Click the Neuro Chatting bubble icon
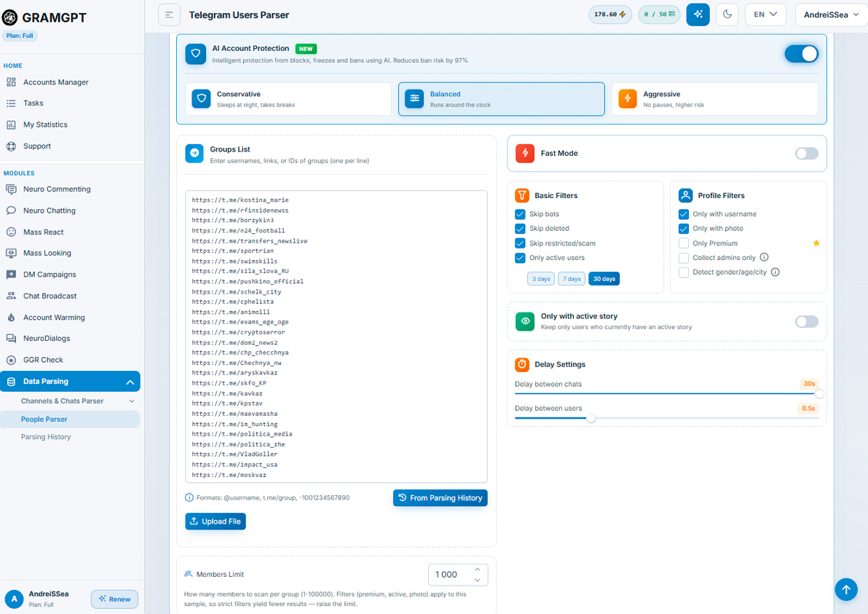Viewport: 868px width, 614px height. (x=11, y=210)
